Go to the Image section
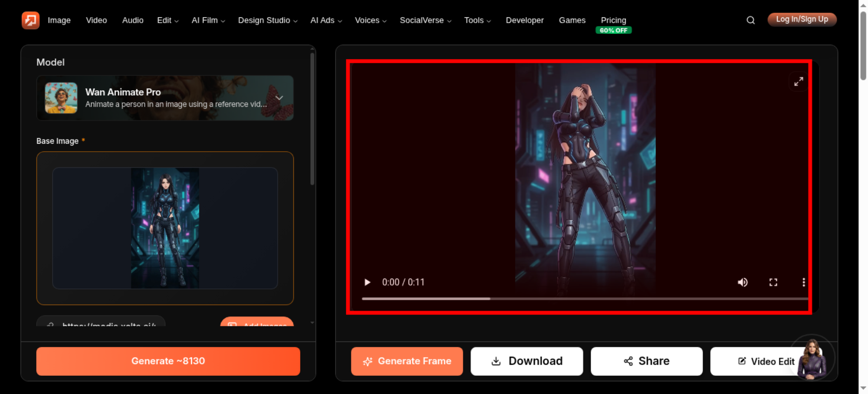 click(59, 20)
